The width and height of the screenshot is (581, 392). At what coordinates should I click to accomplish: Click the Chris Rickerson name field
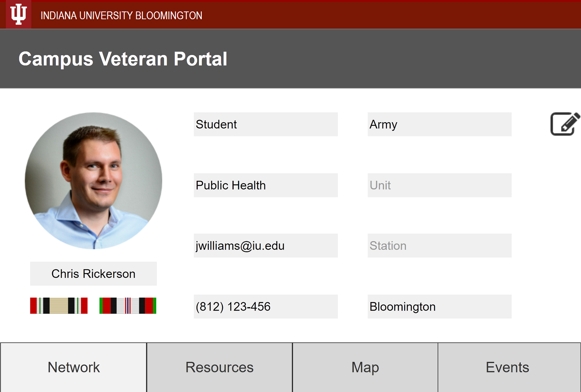click(x=93, y=274)
